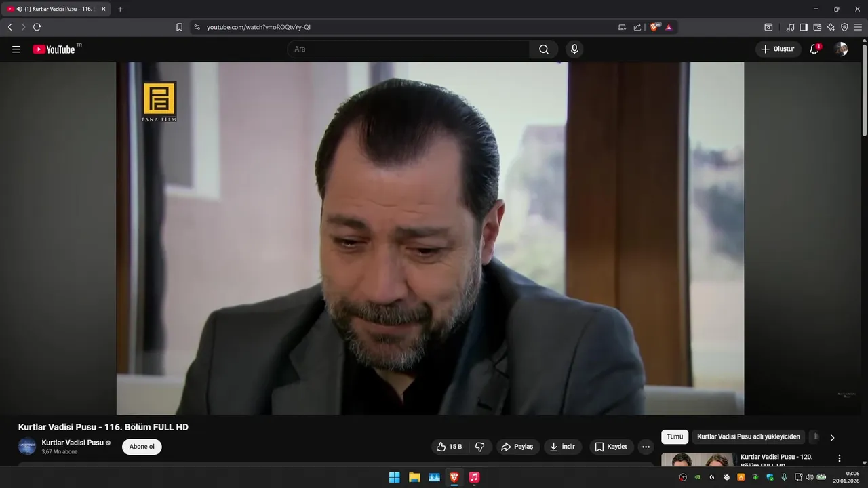Open the taskbar microphone tray icon
Image resolution: width=868 pixels, height=488 pixels.
[x=784, y=477]
